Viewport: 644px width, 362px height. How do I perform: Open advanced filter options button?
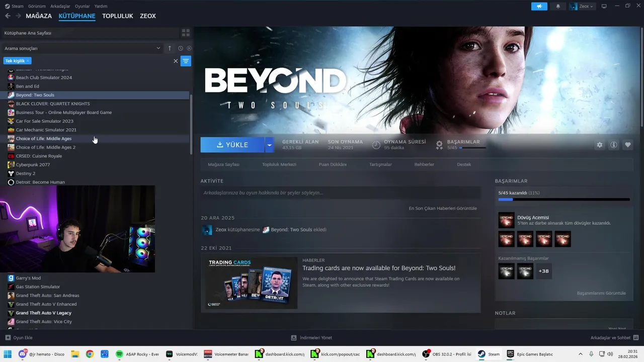tap(186, 61)
